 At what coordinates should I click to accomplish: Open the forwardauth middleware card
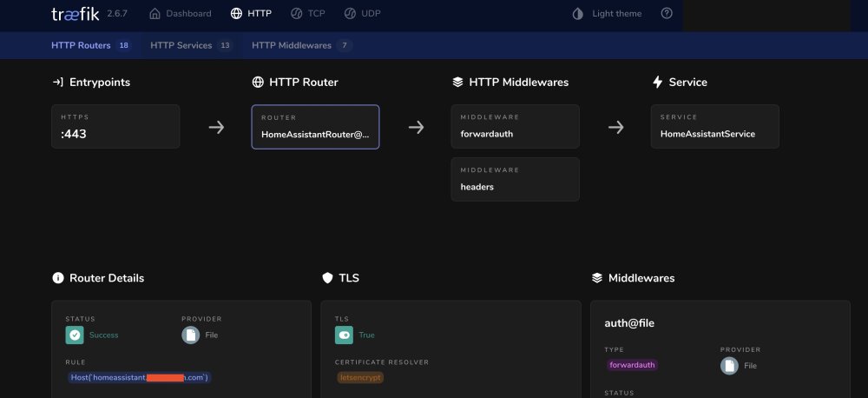pos(515,126)
